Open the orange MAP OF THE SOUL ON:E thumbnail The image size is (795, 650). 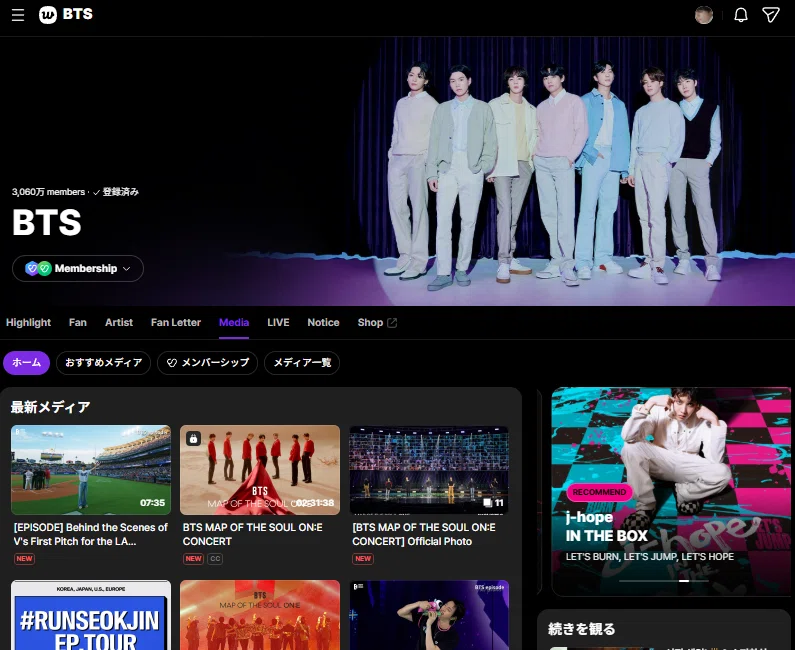click(x=260, y=615)
